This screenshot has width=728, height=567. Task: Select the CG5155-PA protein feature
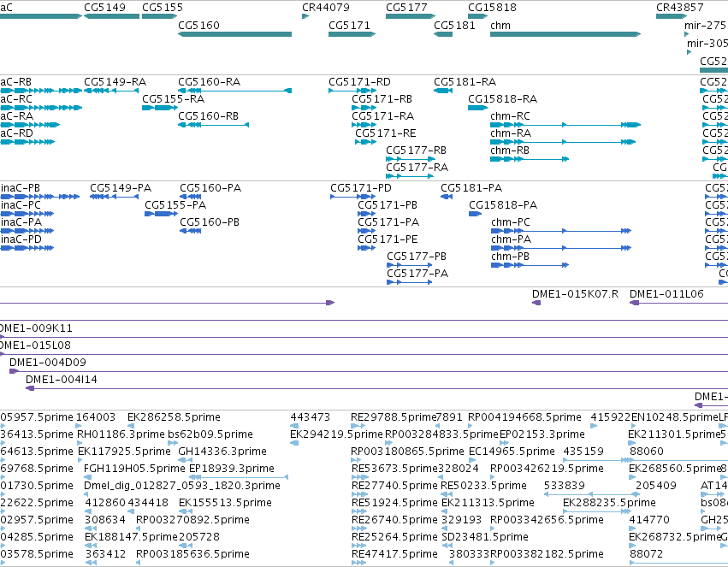(x=161, y=214)
